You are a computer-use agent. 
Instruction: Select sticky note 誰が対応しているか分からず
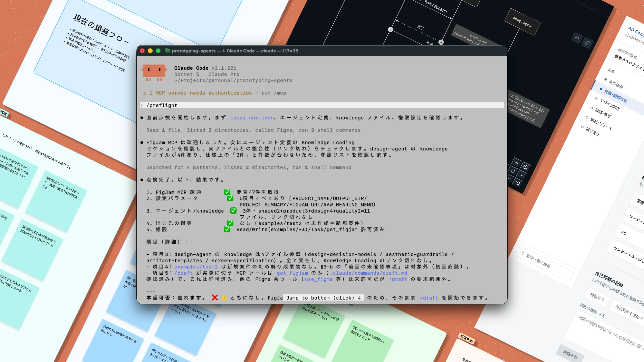pyautogui.click(x=56, y=201)
